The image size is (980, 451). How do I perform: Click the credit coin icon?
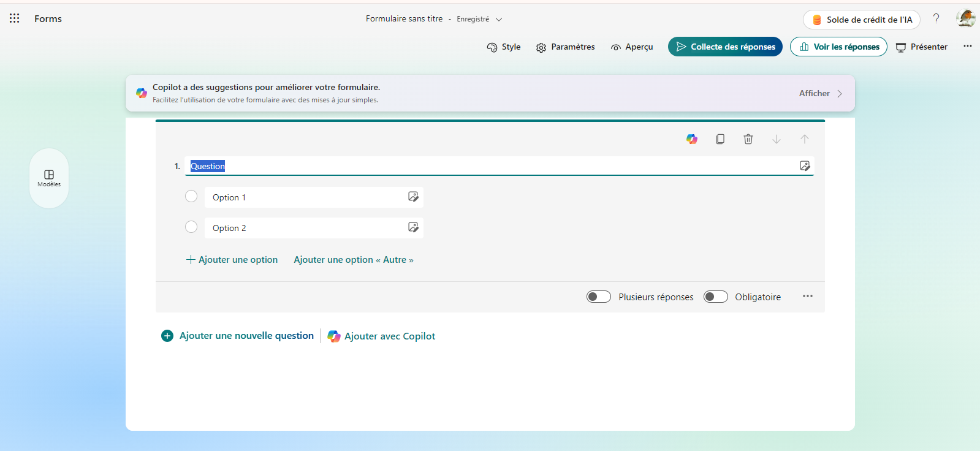[817, 20]
